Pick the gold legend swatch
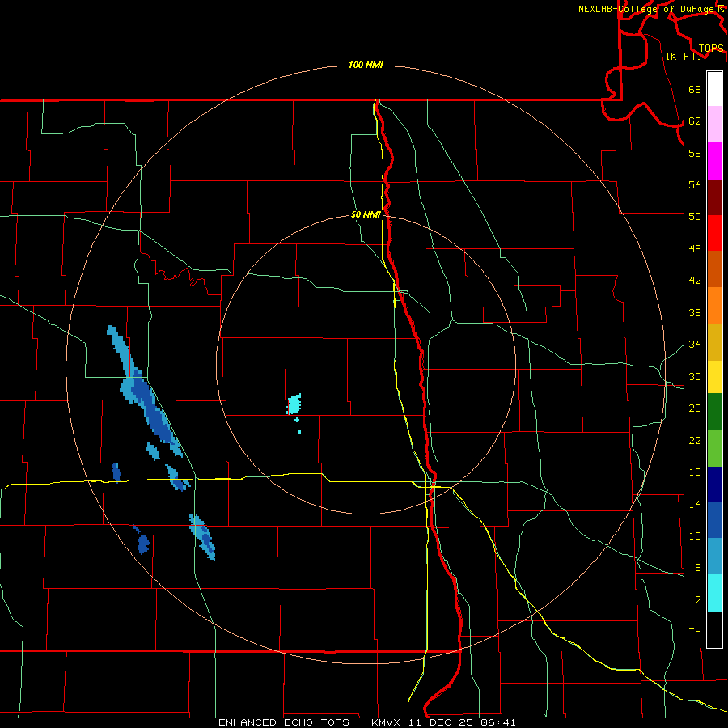 (x=714, y=342)
